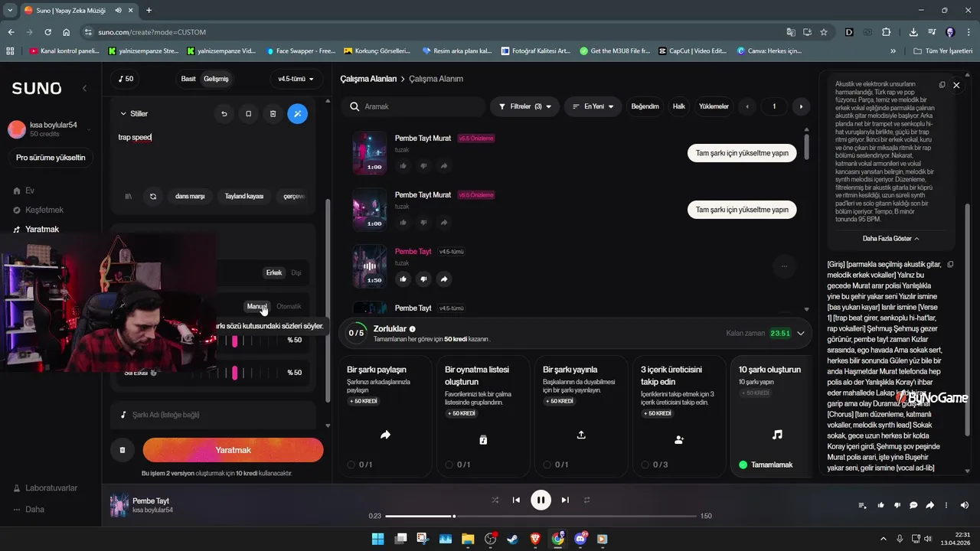Click the share arrow on Bir şarkı paylaşın card
Viewport: 980px width, 551px height.
tap(386, 435)
